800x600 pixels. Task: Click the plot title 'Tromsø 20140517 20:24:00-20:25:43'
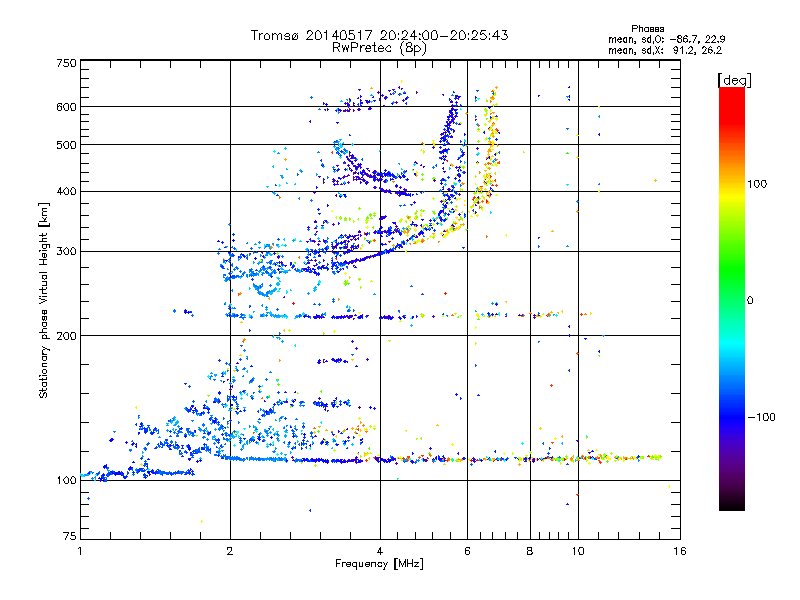click(x=379, y=35)
